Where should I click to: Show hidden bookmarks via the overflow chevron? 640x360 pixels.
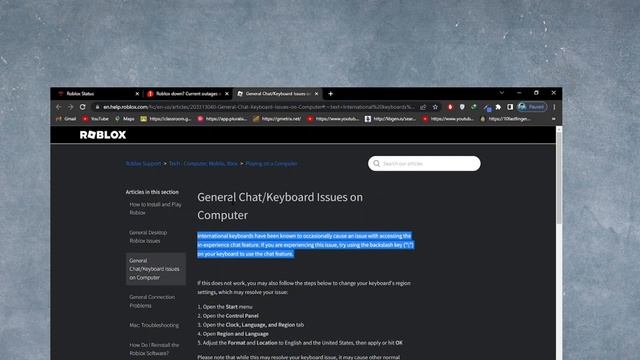coord(553,119)
